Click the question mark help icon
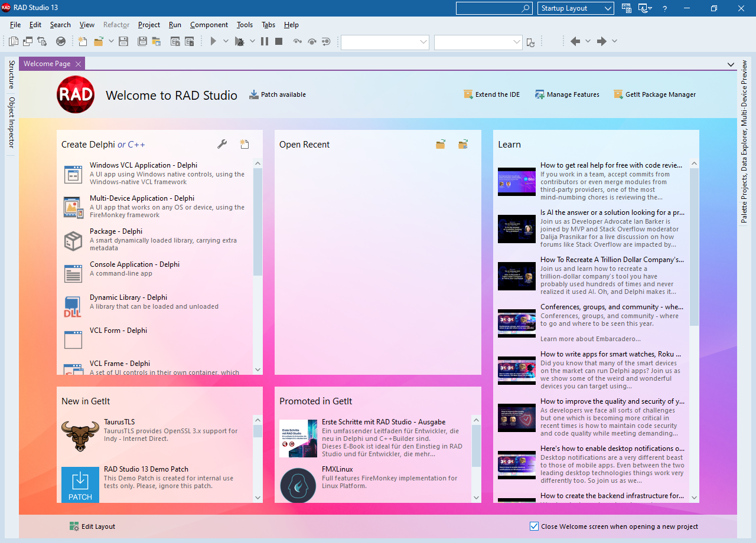The height and width of the screenshot is (543, 756). 665,8
